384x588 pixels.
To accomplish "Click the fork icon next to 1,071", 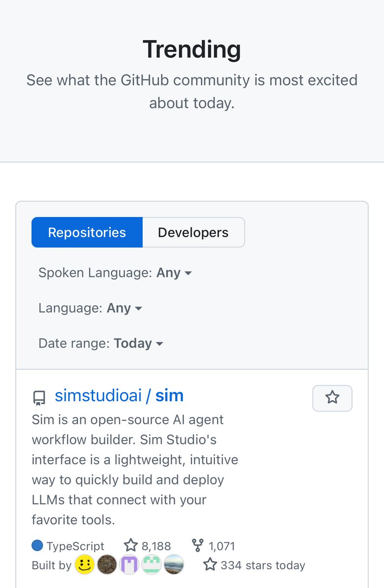I will pos(198,545).
